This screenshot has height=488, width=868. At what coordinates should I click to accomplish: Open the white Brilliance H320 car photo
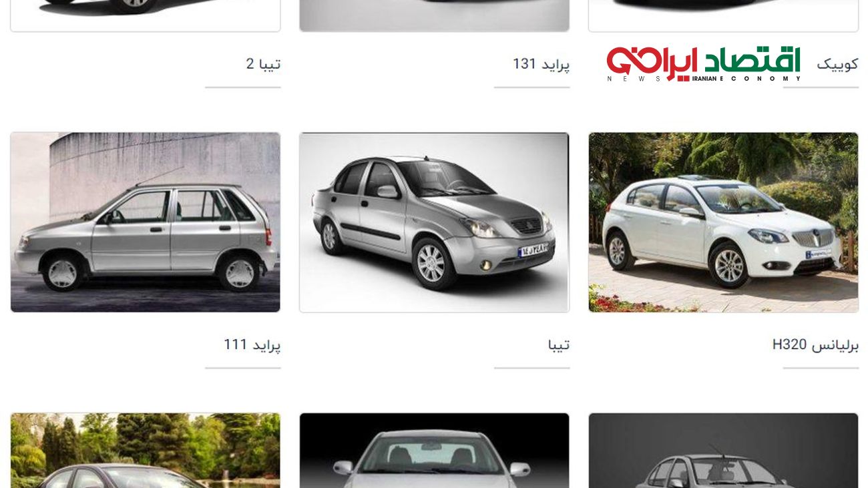pyautogui.click(x=724, y=222)
